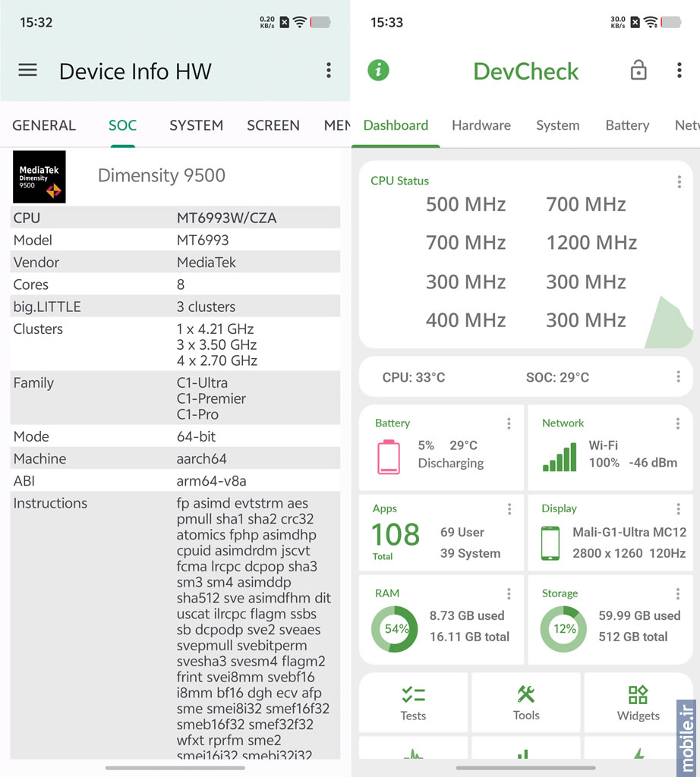
Task: Go to the Battery tab in DevCheck
Action: pyautogui.click(x=626, y=125)
